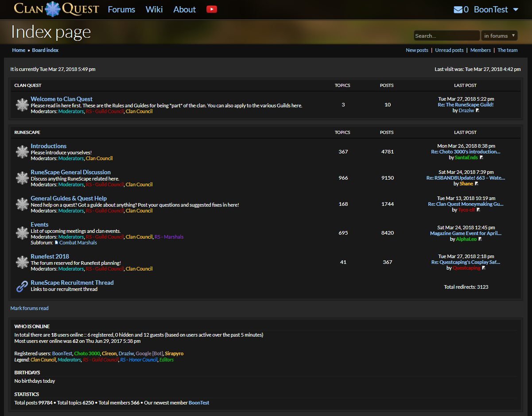Open newest member BoonTest link
Image resolution: width=532 pixels, height=416 pixels.
coord(199,403)
